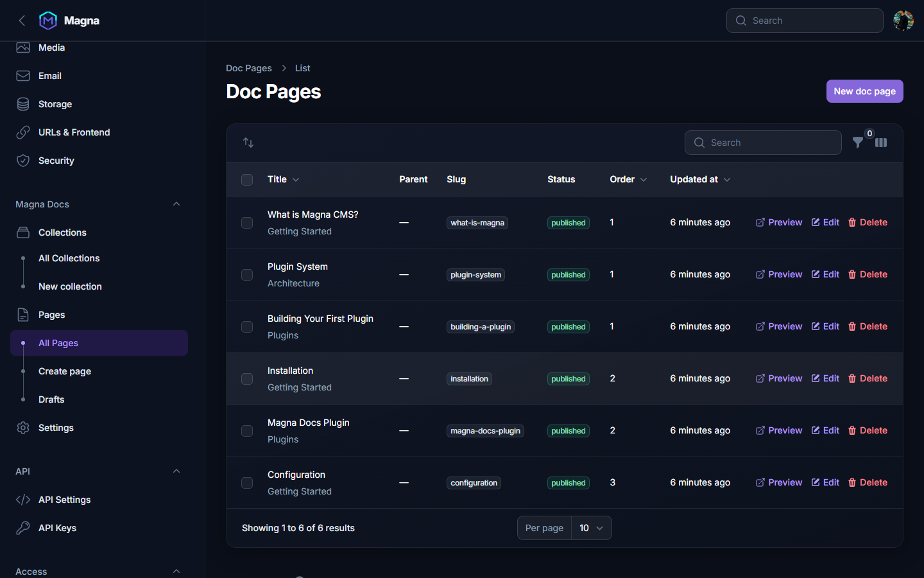
Task: Open the Media sidebar icon
Action: tap(23, 48)
